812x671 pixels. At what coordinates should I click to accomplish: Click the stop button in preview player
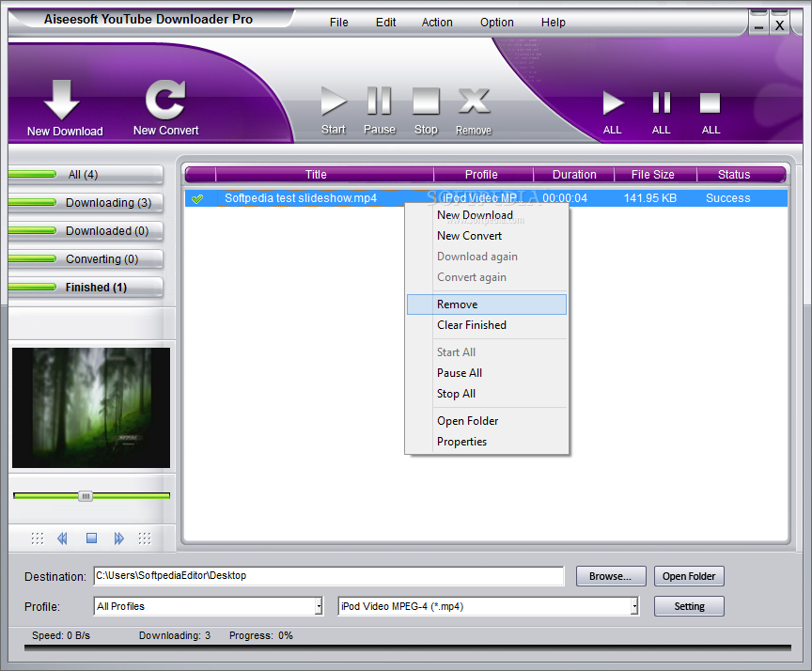(91, 538)
